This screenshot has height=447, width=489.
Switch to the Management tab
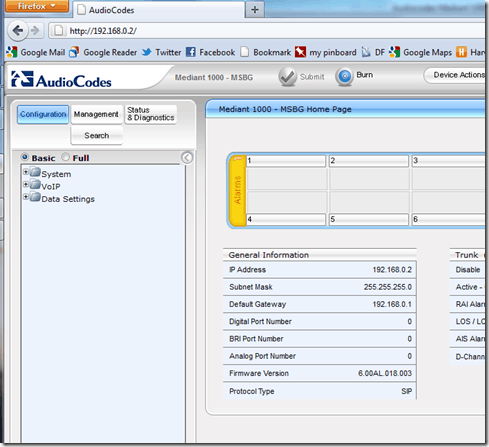point(96,114)
